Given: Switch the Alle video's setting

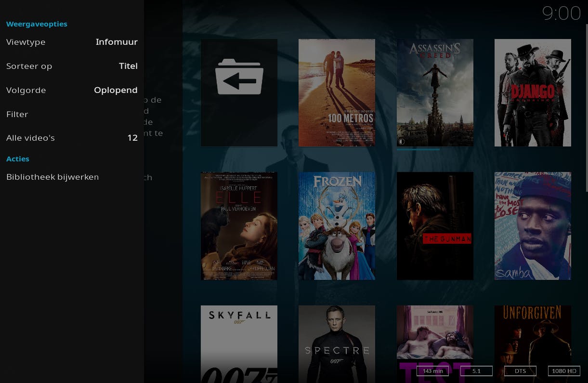Looking at the screenshot, I should tap(72, 138).
